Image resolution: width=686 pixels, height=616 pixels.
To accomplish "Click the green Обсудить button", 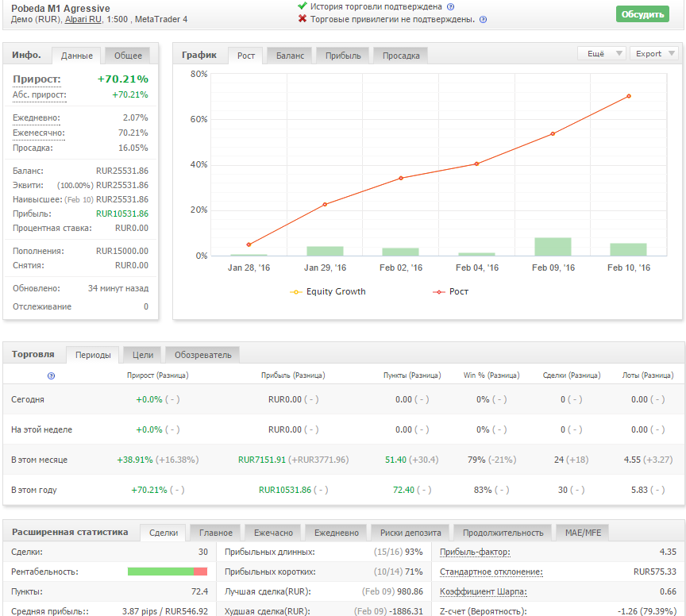I will click(x=642, y=14).
